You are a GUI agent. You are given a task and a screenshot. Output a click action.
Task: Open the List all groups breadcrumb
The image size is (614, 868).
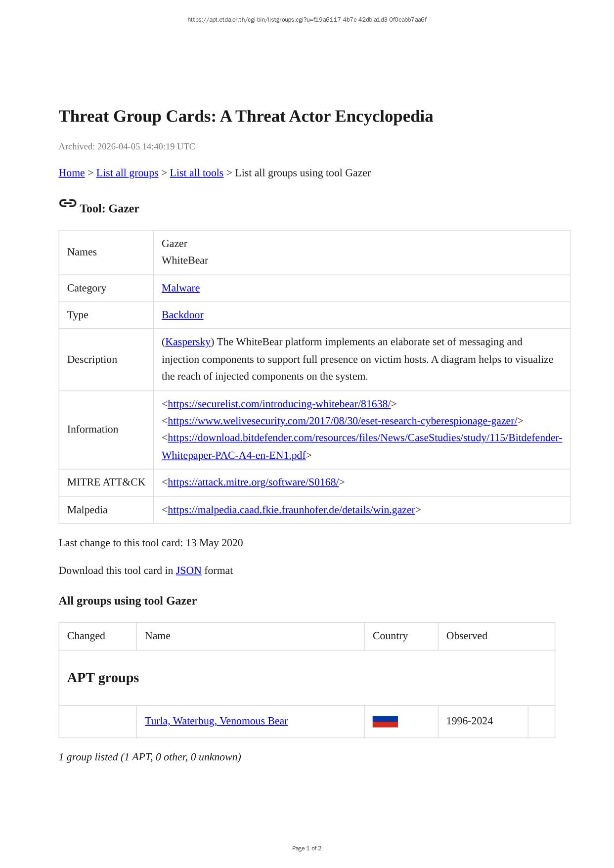[127, 173]
